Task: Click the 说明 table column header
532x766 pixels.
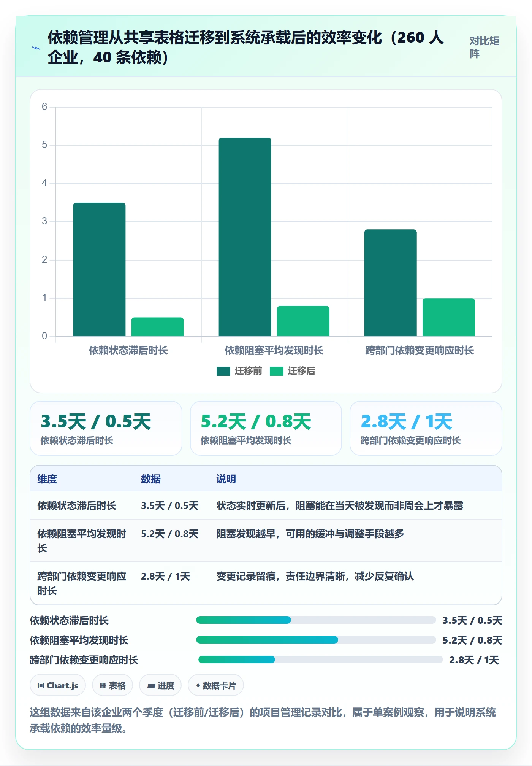Action: (226, 479)
